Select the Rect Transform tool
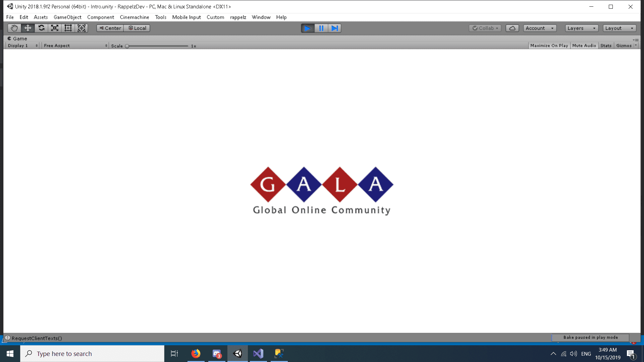Viewport: 644px width, 362px height. click(68, 28)
